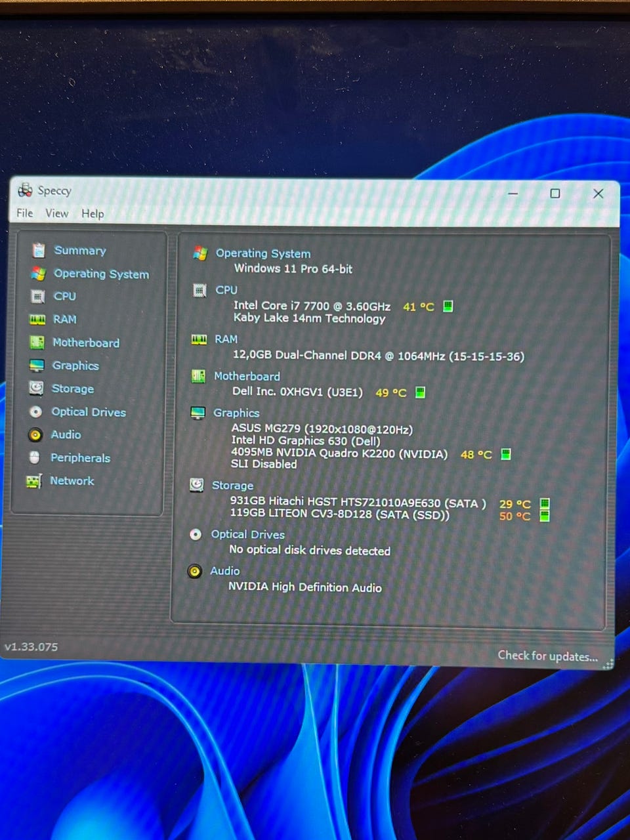Click the Check for updates link
The width and height of the screenshot is (630, 840).
click(x=547, y=656)
